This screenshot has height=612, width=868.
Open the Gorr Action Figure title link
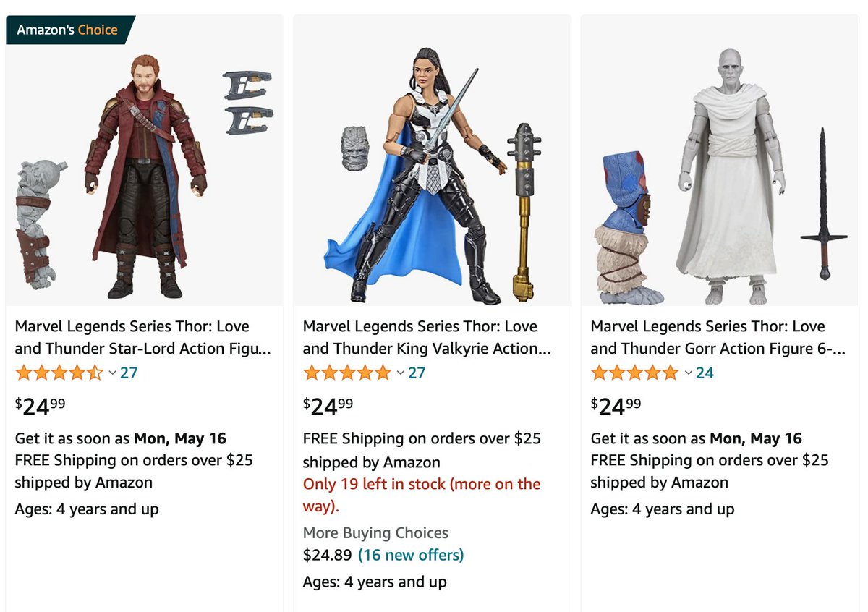click(x=718, y=337)
